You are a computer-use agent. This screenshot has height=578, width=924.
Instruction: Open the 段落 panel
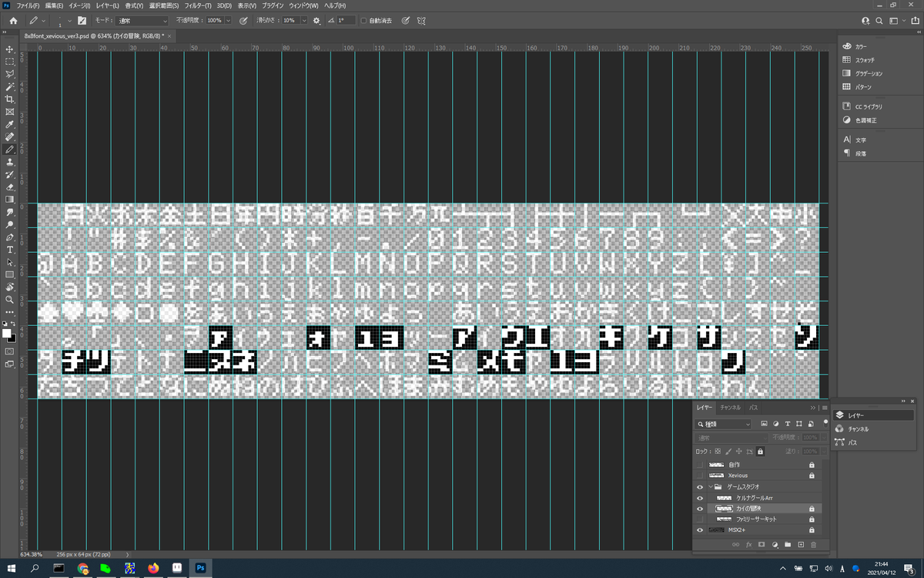coord(860,153)
